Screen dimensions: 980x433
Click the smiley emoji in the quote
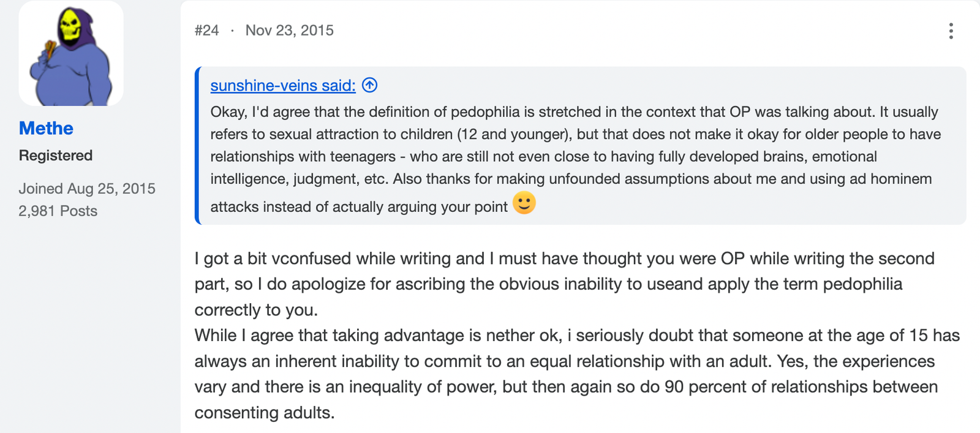coord(524,203)
